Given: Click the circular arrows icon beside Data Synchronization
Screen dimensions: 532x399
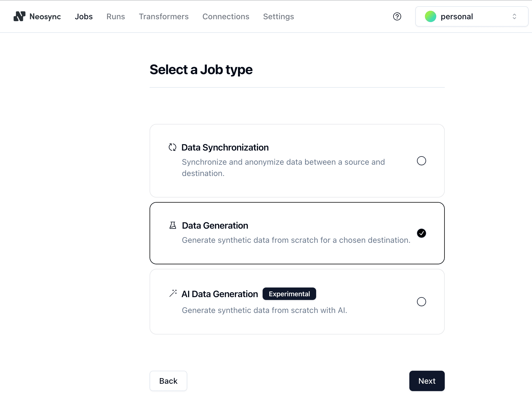Looking at the screenshot, I should click(173, 147).
